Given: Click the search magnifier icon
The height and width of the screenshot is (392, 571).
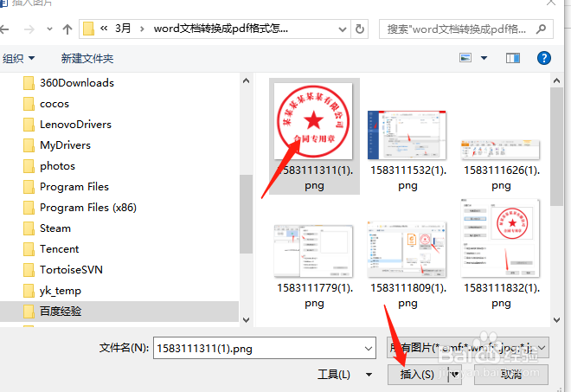Looking at the screenshot, I should coord(541,29).
